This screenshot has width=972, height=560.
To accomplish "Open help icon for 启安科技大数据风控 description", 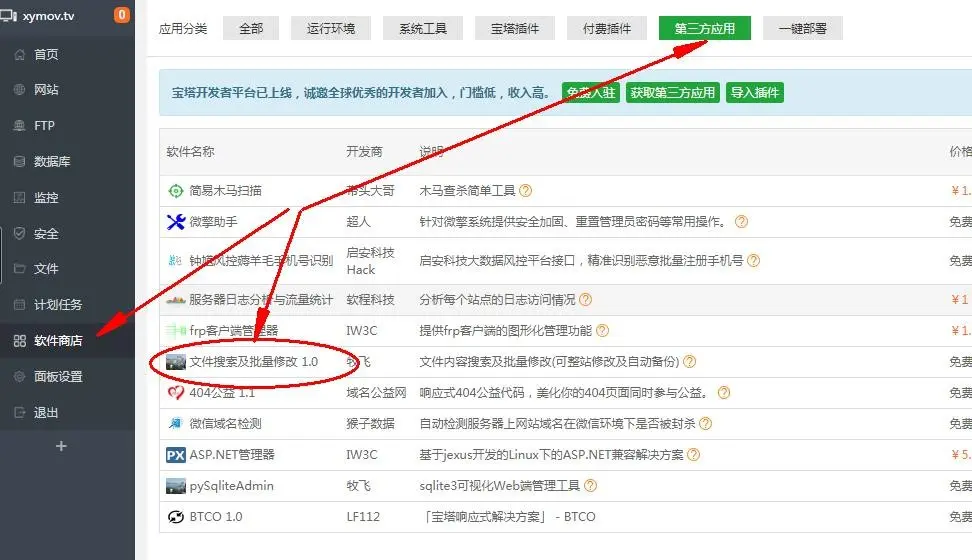I will coord(753,260).
